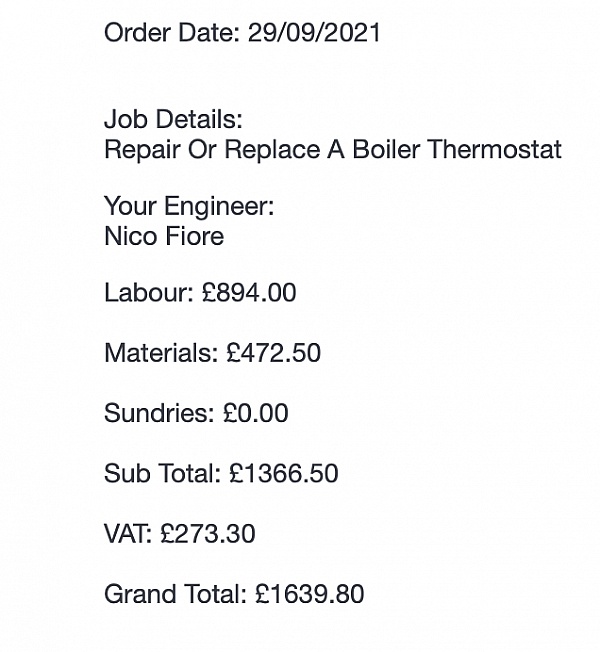600x652 pixels.
Task: Click the £894.00 labour amount
Action: pos(249,292)
